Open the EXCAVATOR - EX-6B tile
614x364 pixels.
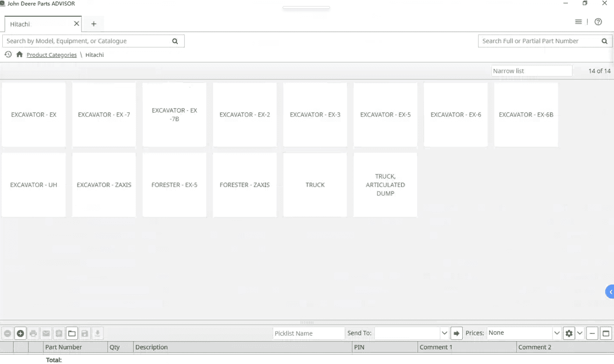click(x=526, y=114)
